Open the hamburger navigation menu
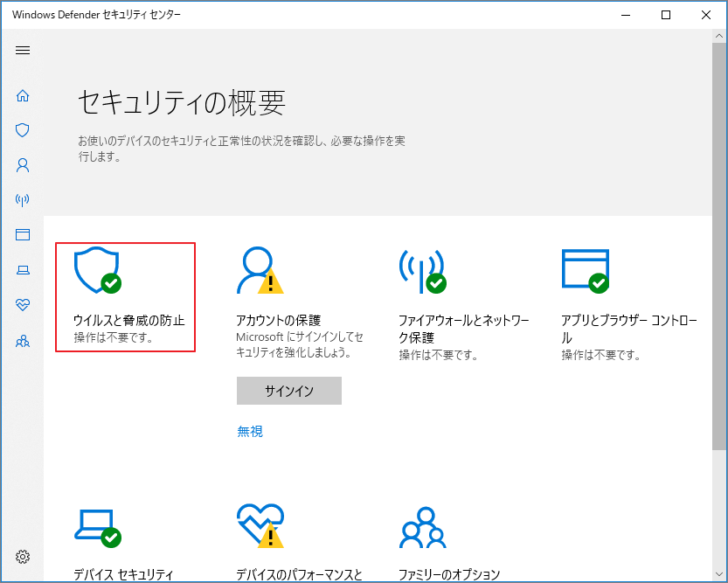The image size is (728, 583). pos(23,50)
